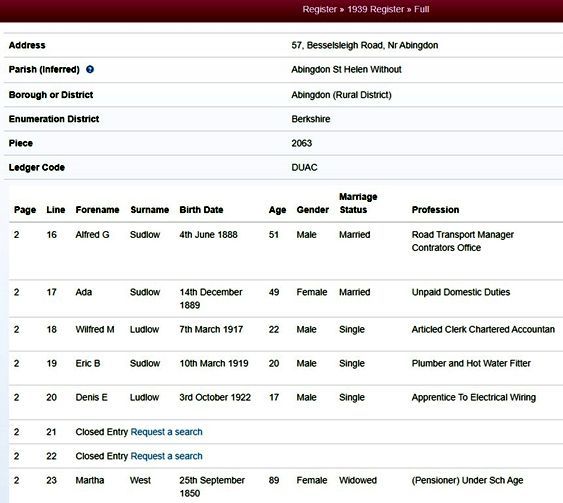The height and width of the screenshot is (503, 563).
Task: Select birth date 3rd October 1922
Action: 215,397
